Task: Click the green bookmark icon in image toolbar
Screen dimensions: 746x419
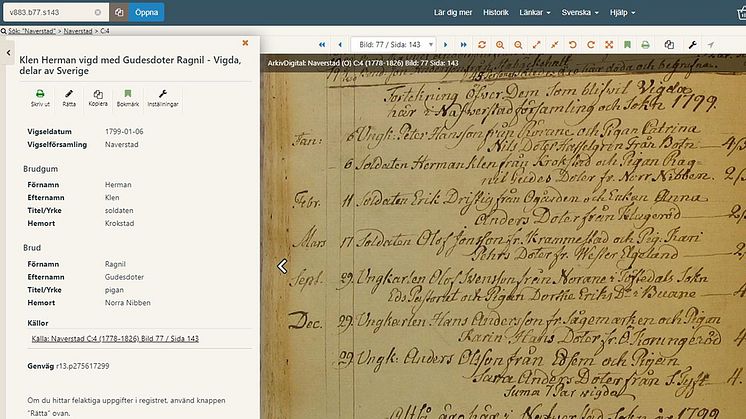Action: click(626, 45)
